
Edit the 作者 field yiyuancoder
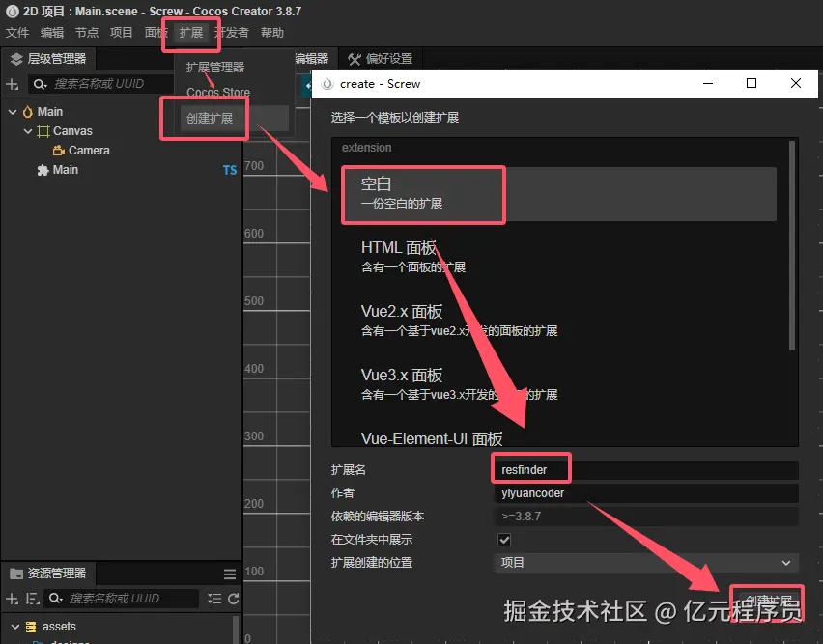click(646, 493)
